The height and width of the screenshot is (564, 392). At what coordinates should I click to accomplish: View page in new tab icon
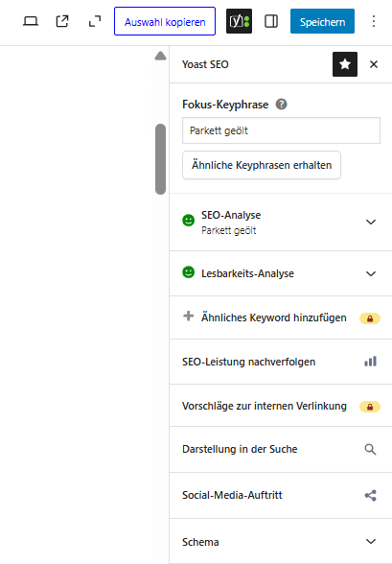(62, 21)
